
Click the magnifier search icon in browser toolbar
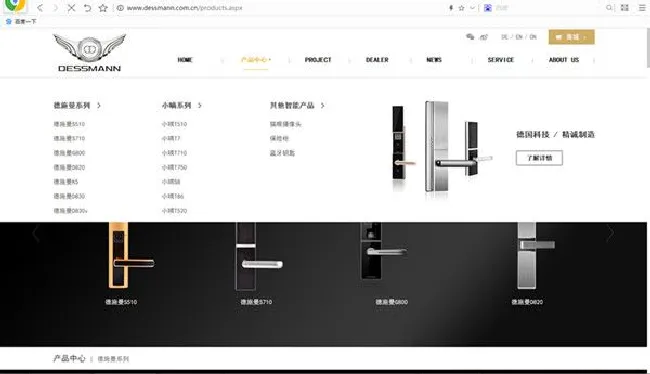pyautogui.click(x=609, y=7)
